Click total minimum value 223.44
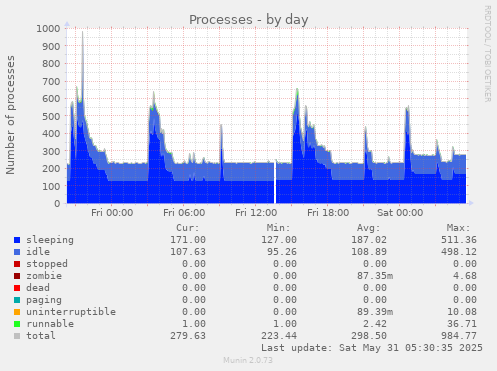 click(x=279, y=336)
